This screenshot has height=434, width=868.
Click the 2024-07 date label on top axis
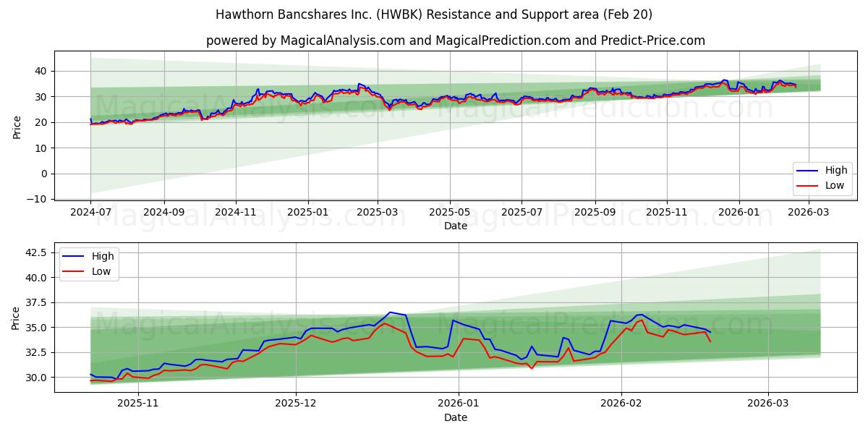coord(90,213)
